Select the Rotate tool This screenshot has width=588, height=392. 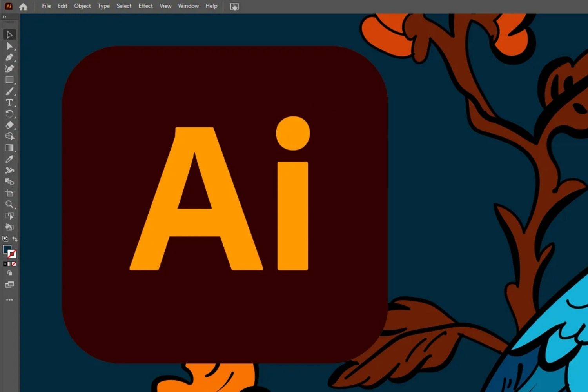[9, 114]
